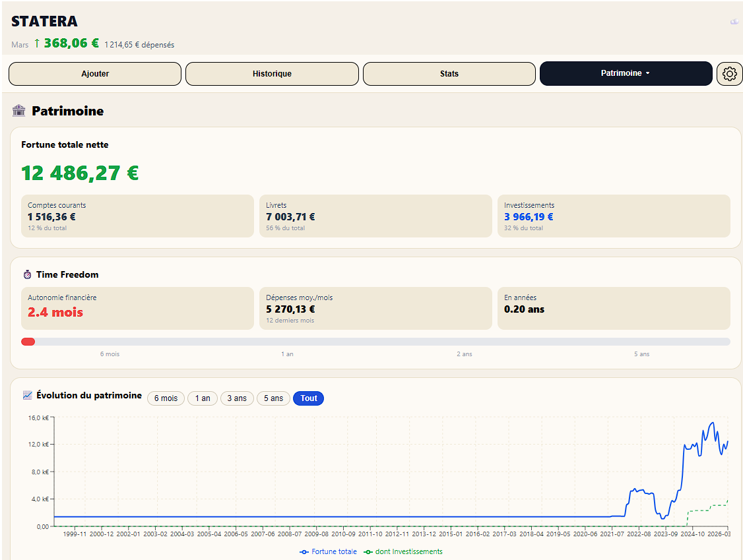Click the 1 214,65 € dépensés text
The height and width of the screenshot is (560, 743).
(139, 45)
